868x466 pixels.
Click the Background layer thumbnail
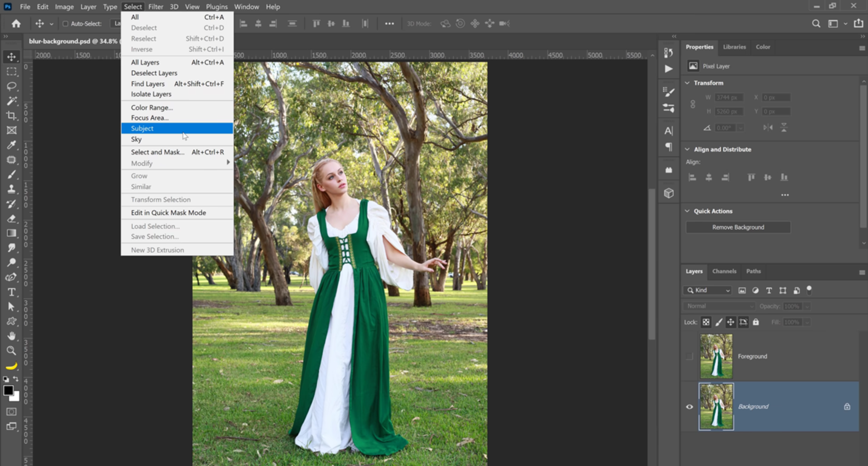(716, 407)
